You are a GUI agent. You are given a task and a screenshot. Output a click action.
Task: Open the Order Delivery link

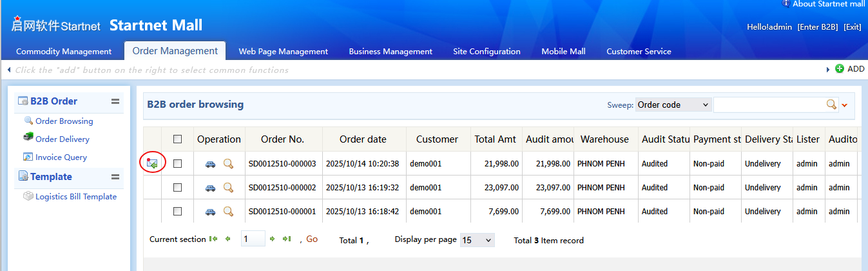[x=62, y=139]
